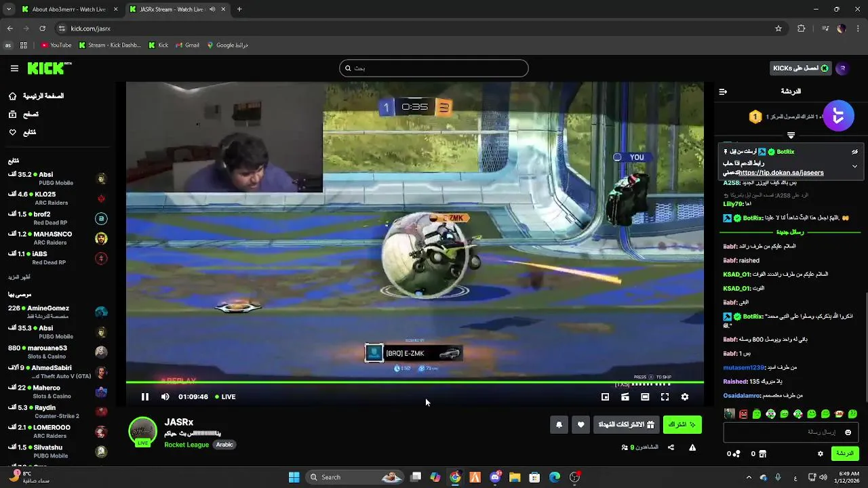Collapse the chat leaderboard banner arrow
The image size is (868, 488).
(x=791, y=136)
